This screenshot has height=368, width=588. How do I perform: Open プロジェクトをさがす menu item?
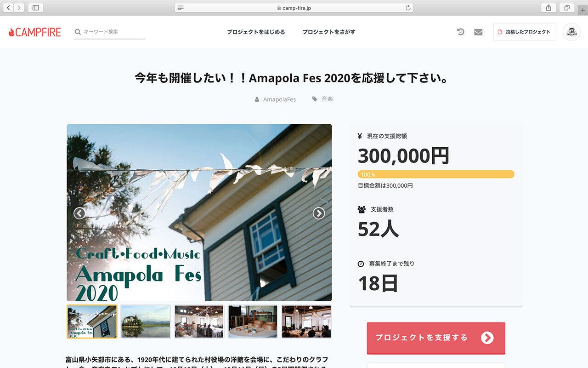pyautogui.click(x=328, y=32)
